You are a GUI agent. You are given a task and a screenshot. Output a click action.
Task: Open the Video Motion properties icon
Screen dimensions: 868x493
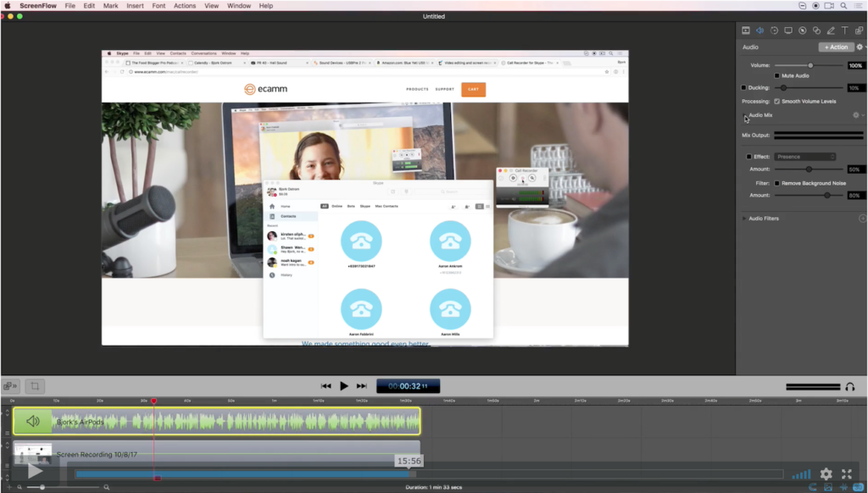(x=774, y=30)
